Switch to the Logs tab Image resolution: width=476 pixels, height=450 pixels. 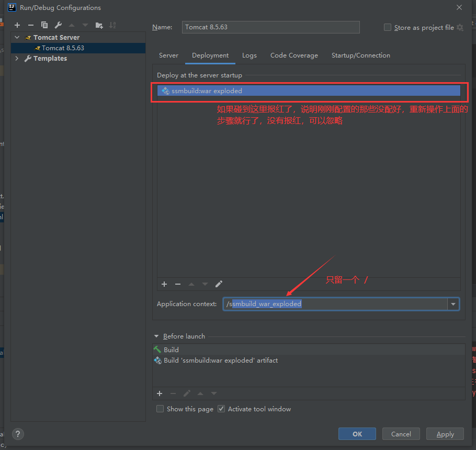[x=249, y=55]
